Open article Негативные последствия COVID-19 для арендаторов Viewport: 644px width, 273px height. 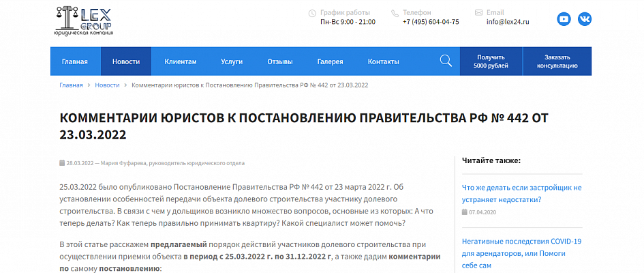click(521, 253)
